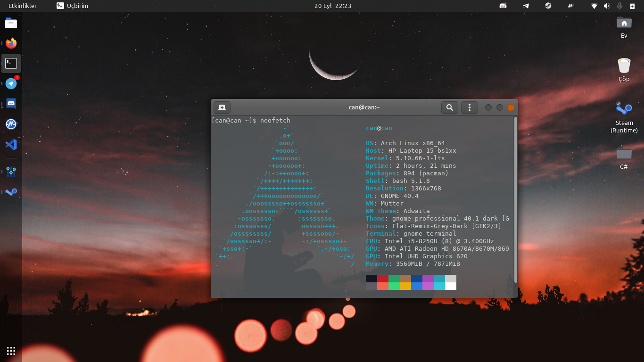Image resolution: width=644 pixels, height=362 pixels.
Task: Launch Visual Studio Code from the dock
Action: (x=11, y=144)
